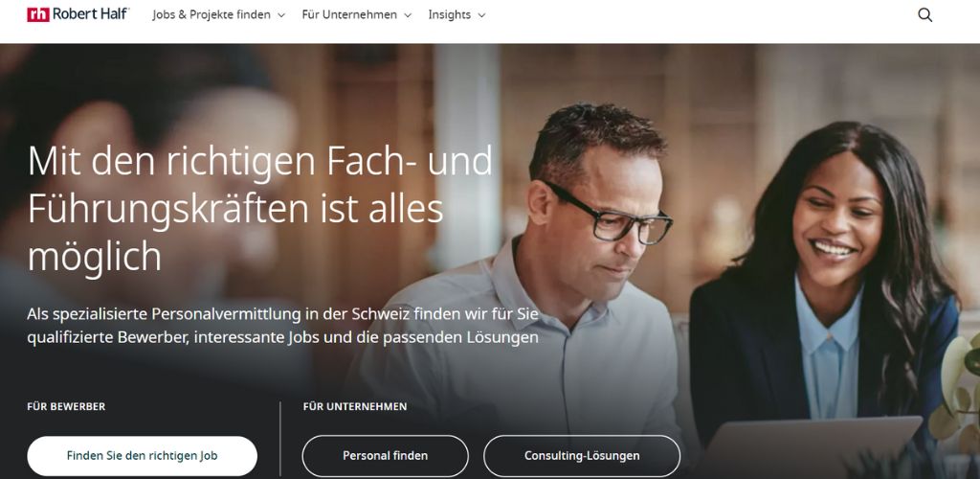Click the Personalvermittlung in der Schweiz description text

tap(282, 325)
